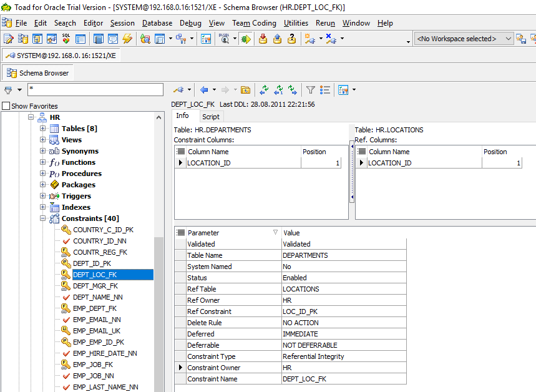536x392 pixels.
Task: Click the filter funnel icon in the right pane toolbar
Action: pyautogui.click(x=310, y=90)
